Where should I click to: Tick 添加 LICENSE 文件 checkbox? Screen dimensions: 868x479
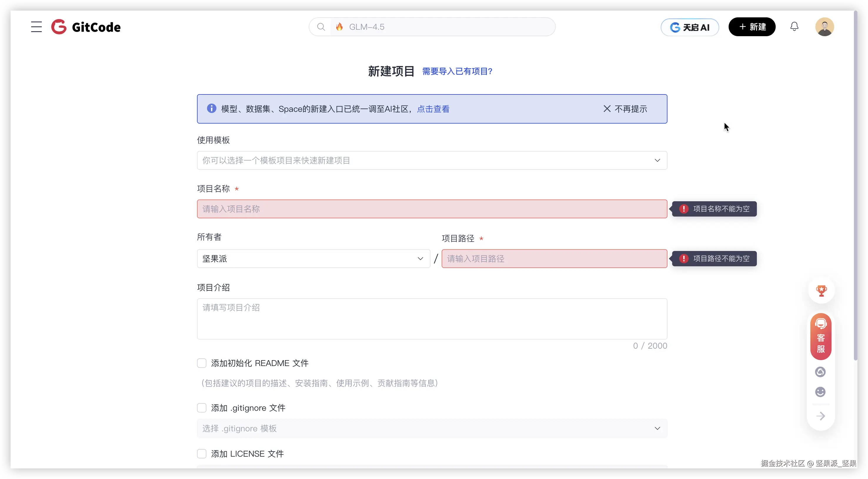coord(201,454)
